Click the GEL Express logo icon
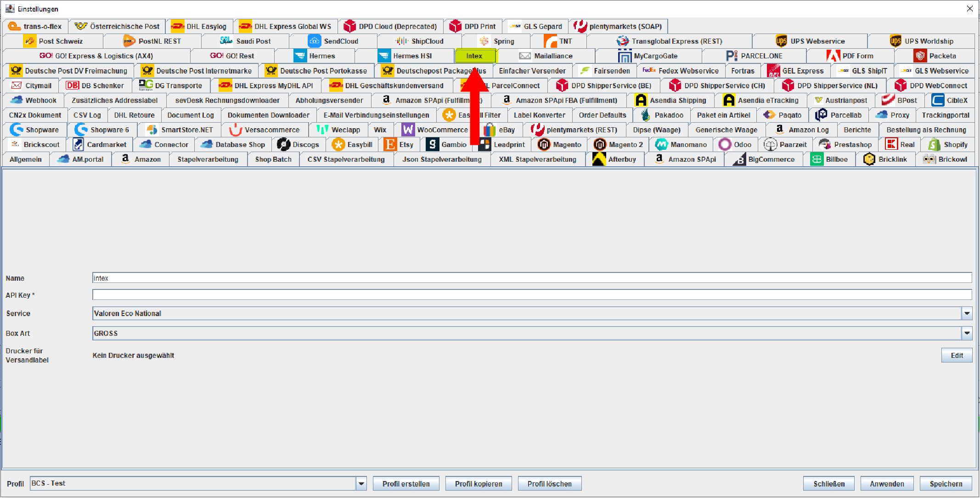Image resolution: width=980 pixels, height=498 pixels. 774,70
